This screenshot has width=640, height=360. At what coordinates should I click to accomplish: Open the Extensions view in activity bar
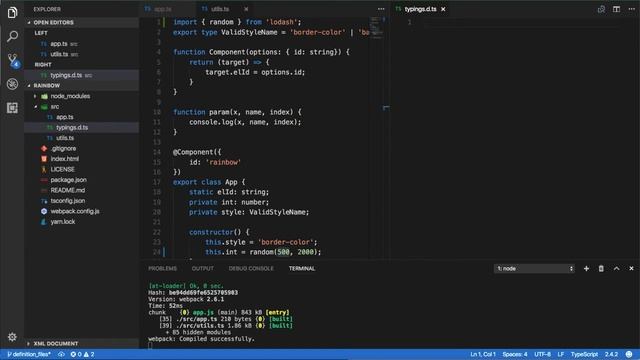tap(12, 108)
